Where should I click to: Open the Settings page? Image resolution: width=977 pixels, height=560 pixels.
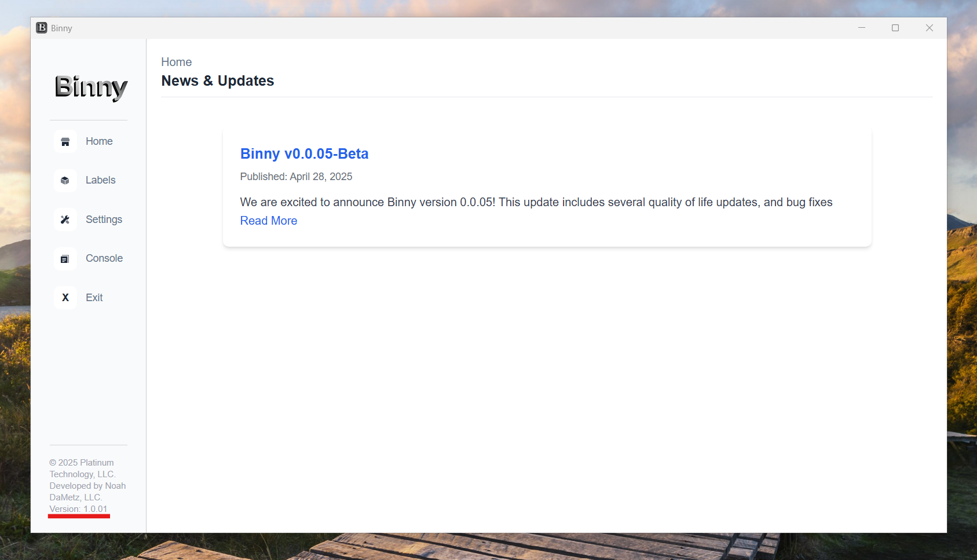[x=104, y=219]
